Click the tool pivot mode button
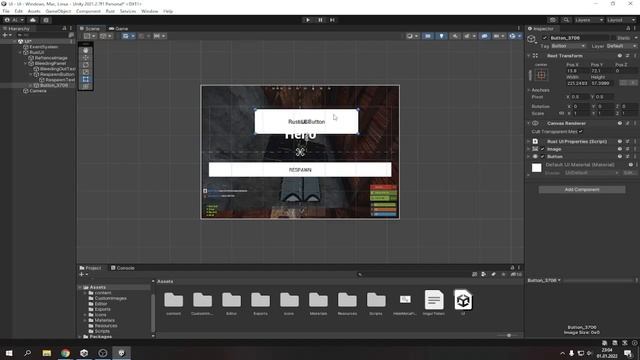The image size is (640, 360). click(89, 36)
